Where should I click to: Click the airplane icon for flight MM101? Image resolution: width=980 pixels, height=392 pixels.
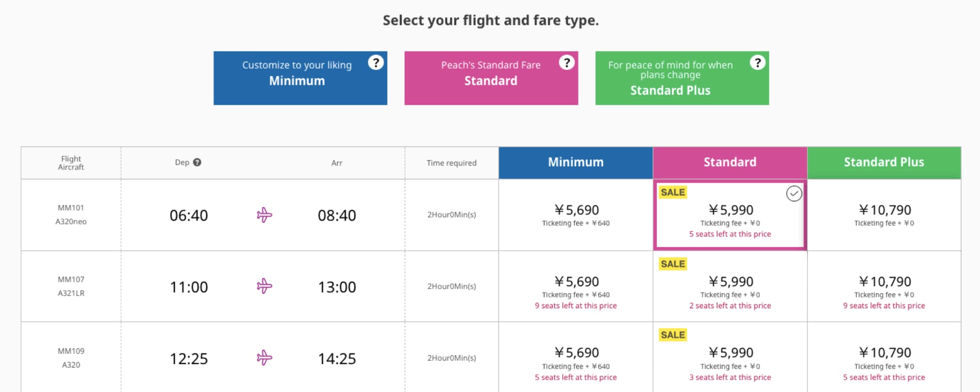coord(265,215)
